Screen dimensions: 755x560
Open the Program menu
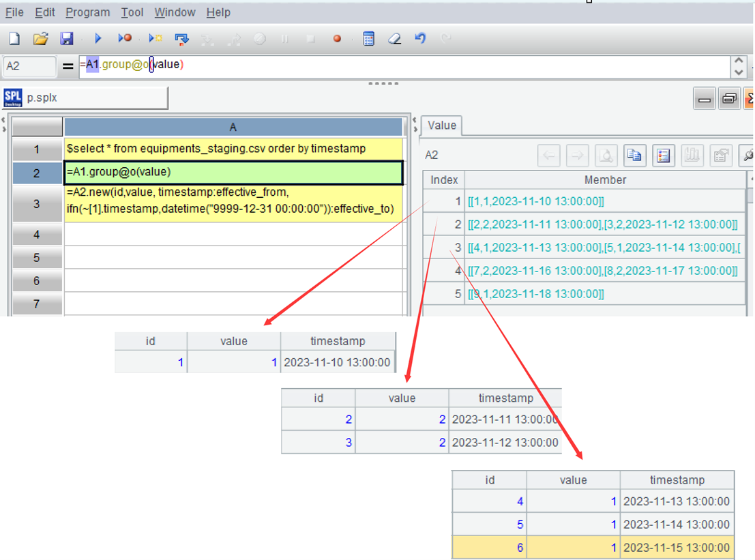pyautogui.click(x=87, y=12)
